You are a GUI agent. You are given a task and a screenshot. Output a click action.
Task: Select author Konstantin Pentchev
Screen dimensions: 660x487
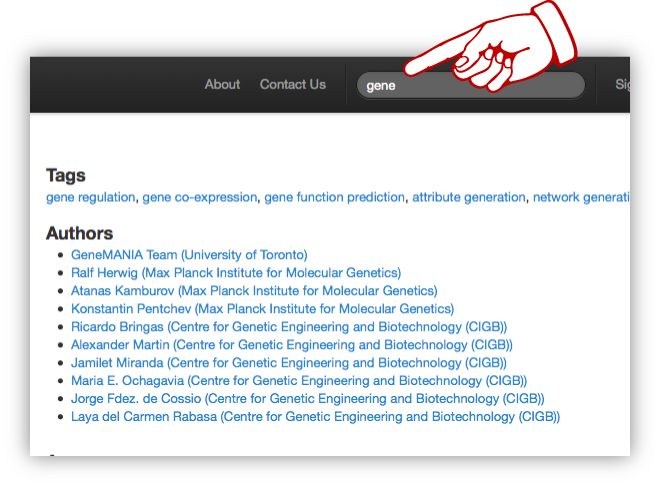tap(262, 309)
